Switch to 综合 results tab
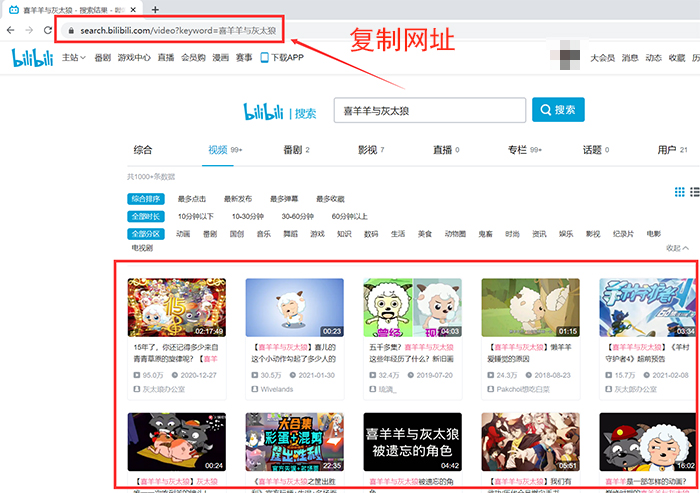 tap(143, 150)
